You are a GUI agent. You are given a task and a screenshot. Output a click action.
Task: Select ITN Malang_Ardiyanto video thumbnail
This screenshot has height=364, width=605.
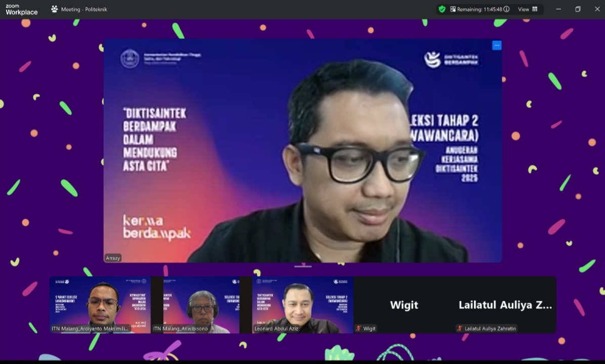(100, 304)
